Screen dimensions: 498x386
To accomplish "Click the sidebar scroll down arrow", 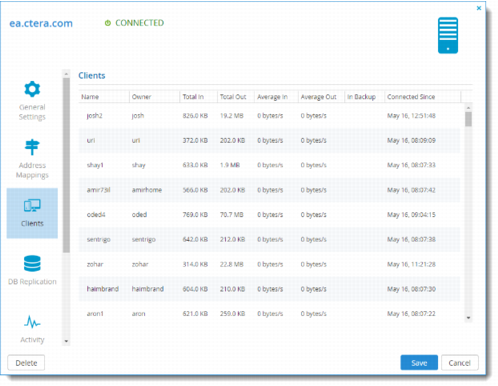I will [66, 341].
